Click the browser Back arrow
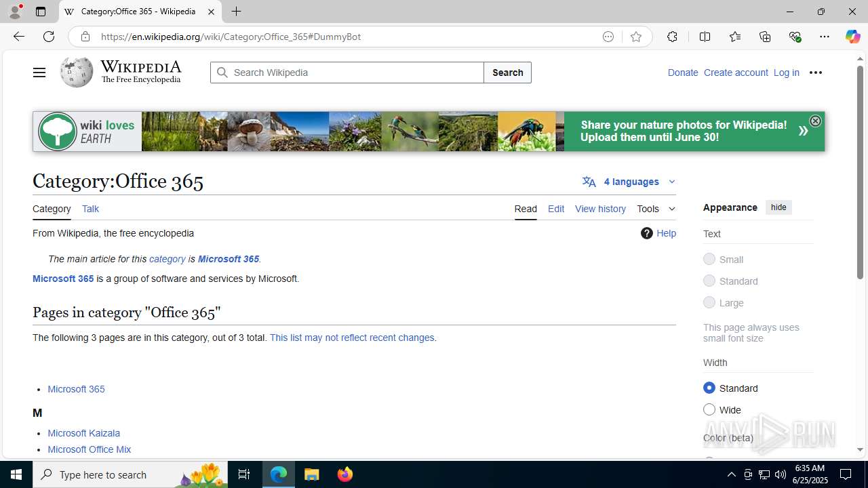The height and width of the screenshot is (488, 868). tap(19, 37)
